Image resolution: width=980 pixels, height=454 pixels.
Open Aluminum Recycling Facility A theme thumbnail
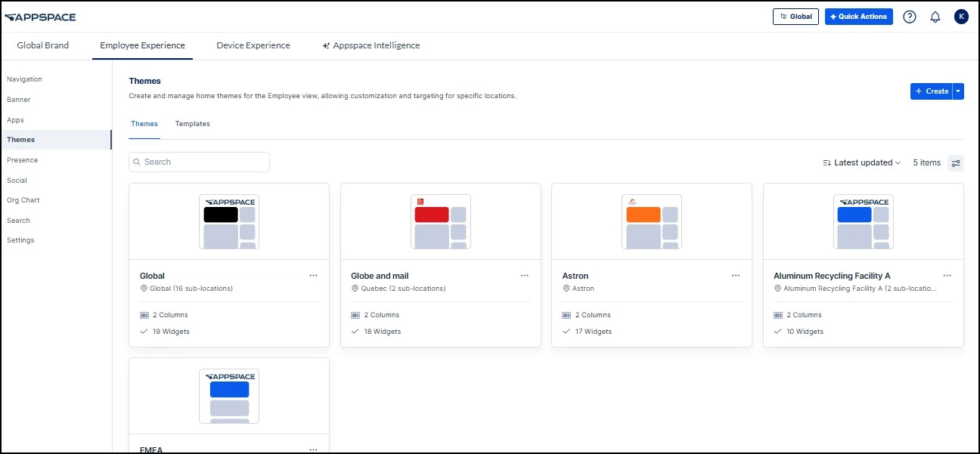864,221
